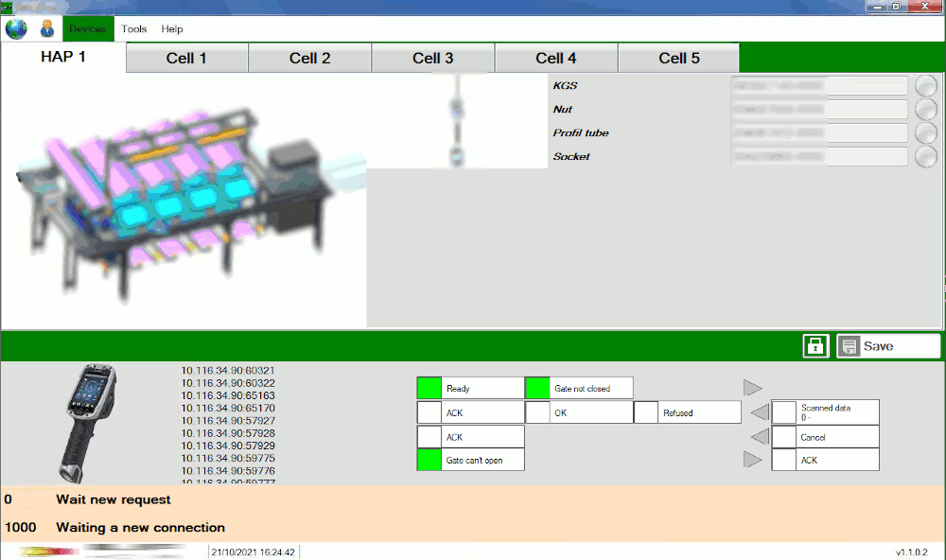
Task: Click the round indicator beside the Profil tube field
Action: coord(926,133)
